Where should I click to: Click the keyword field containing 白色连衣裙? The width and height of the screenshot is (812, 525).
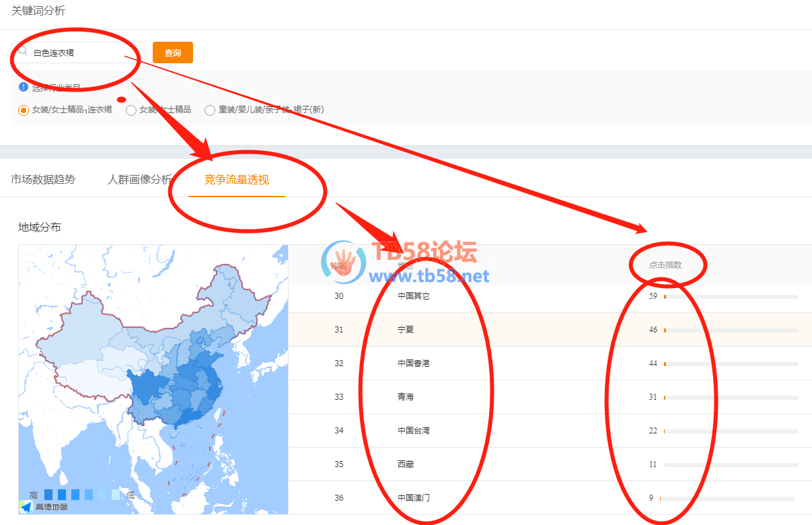[x=84, y=53]
